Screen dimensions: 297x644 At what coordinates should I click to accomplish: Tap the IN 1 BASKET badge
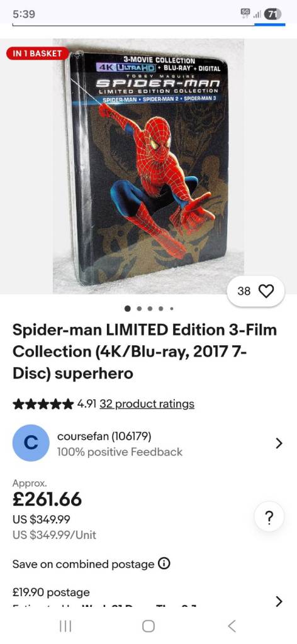coord(37,53)
